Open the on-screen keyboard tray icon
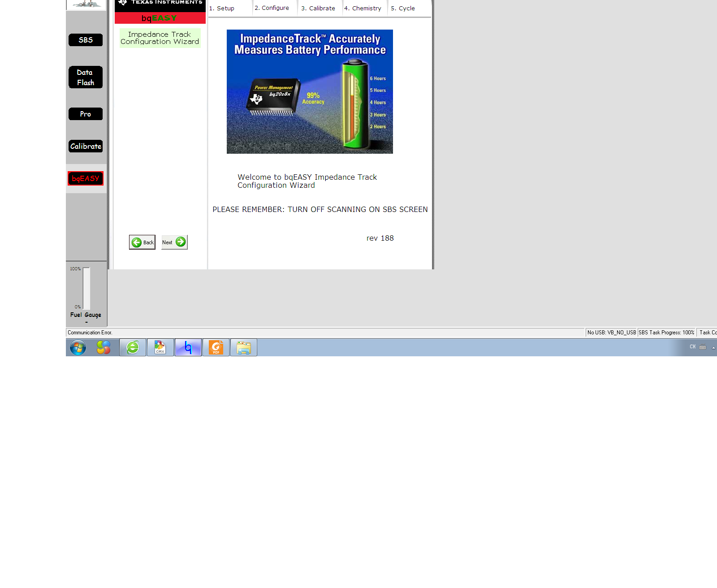Image resolution: width=717 pixels, height=588 pixels. tap(703, 347)
